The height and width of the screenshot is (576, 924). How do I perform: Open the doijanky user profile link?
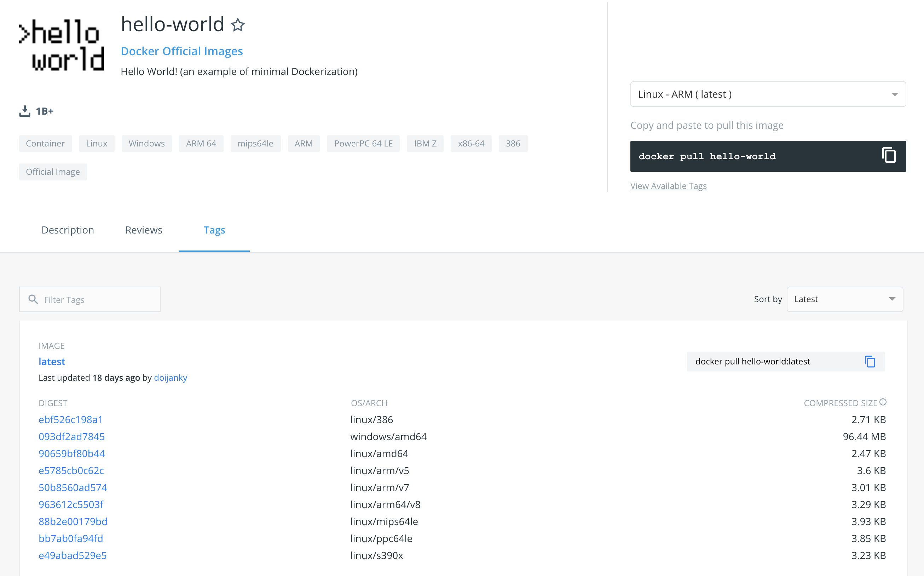point(170,378)
